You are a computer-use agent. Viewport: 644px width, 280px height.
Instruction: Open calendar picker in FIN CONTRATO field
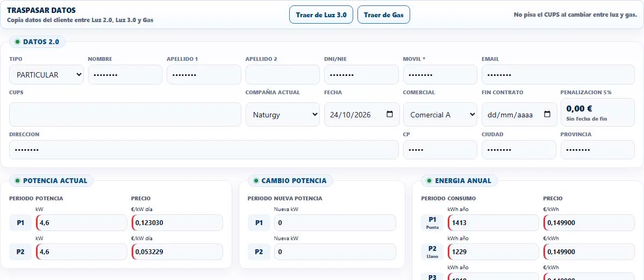click(547, 114)
